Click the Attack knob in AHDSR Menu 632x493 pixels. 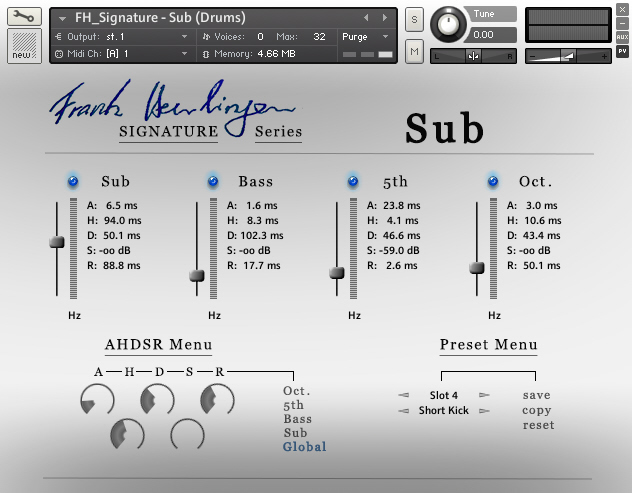coord(97,402)
